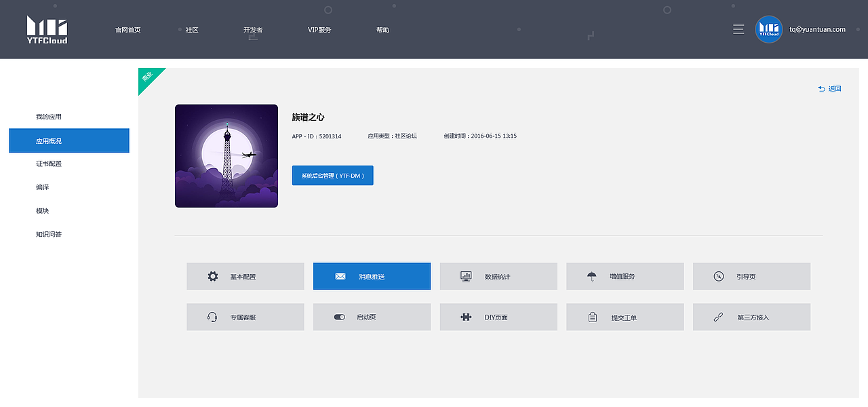868x407 pixels.
Task: Open 基本配置 via the gear icon
Action: coord(212,276)
